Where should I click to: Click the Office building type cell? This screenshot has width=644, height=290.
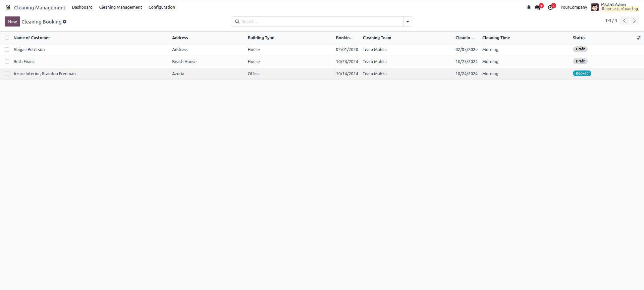254,74
